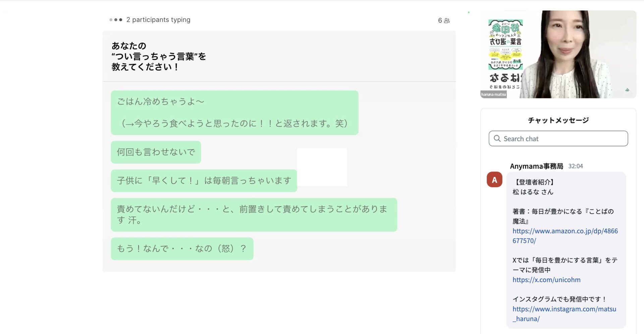
Task: Click the 32:04 message timestamp
Action: click(x=575, y=166)
